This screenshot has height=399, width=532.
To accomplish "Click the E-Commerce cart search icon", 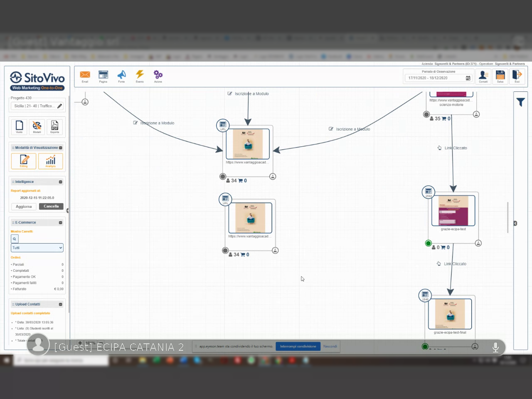I will click(x=15, y=239).
